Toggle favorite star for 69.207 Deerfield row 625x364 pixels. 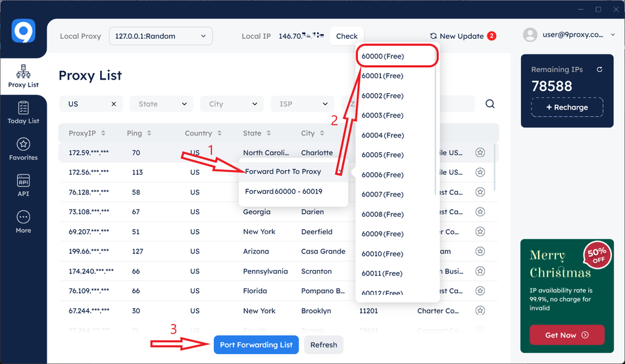480,231
